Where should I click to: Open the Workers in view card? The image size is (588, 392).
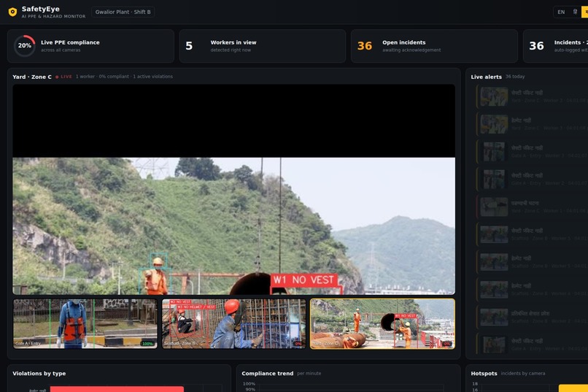(263, 46)
